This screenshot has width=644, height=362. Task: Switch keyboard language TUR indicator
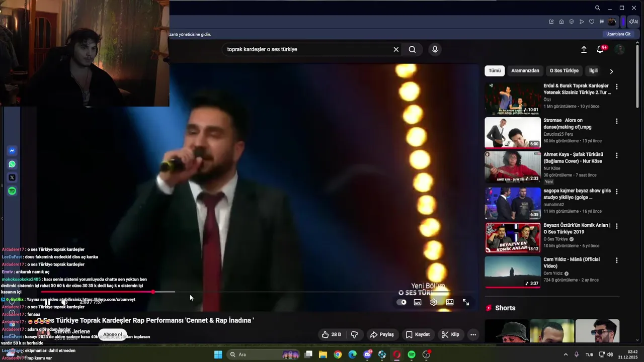tap(589, 354)
